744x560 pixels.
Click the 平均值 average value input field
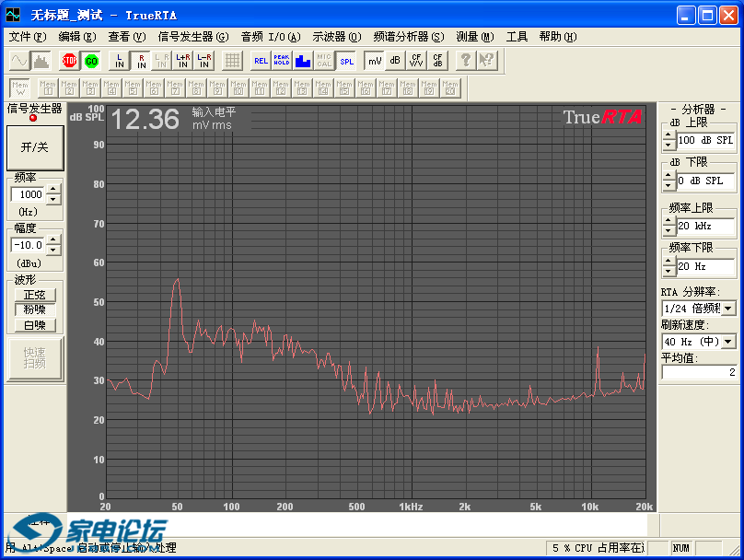coord(699,373)
